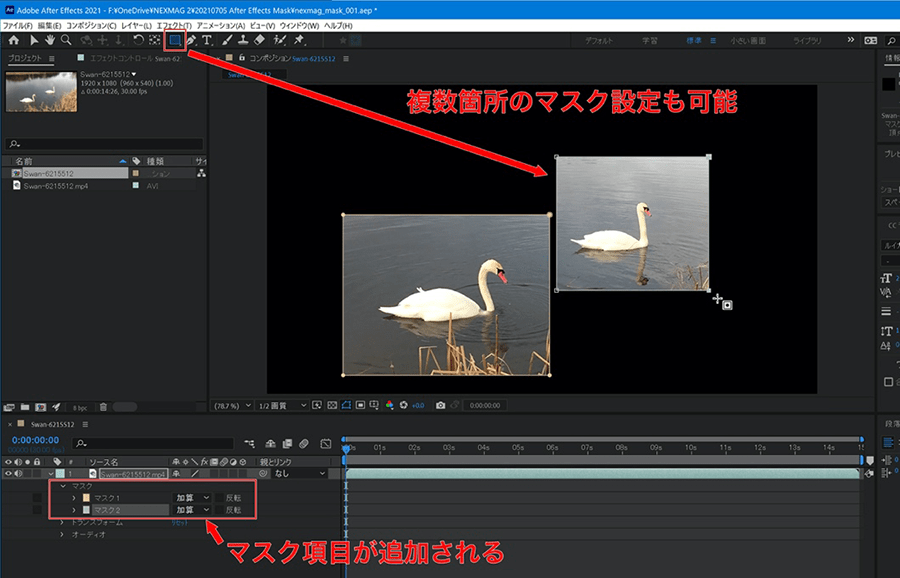
Task: Click the リセット link for トランスフォーム
Action: click(178, 523)
